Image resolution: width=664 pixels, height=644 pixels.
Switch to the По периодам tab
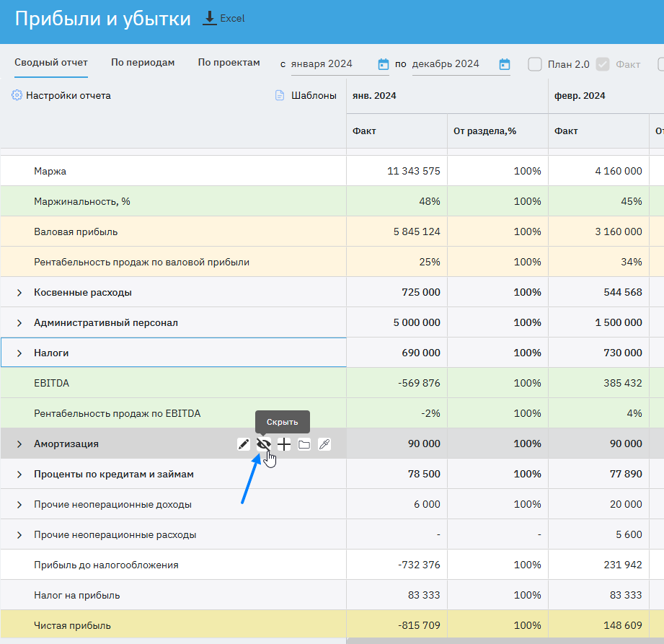[x=143, y=63]
